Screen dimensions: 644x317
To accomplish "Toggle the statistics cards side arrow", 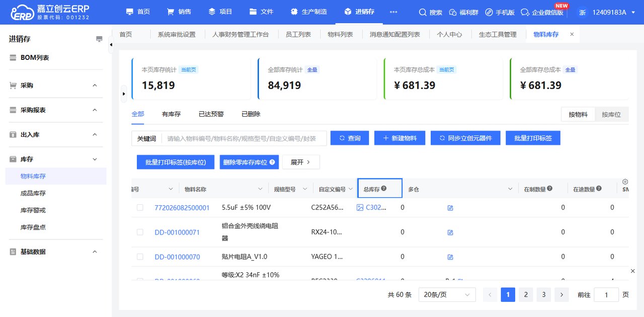I will pyautogui.click(x=124, y=94).
